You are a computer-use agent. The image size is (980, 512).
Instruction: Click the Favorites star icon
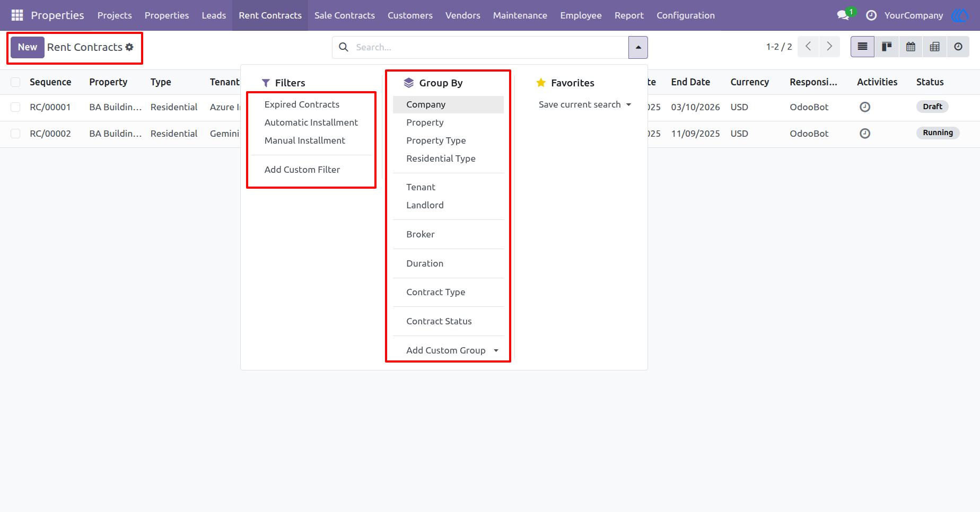click(x=541, y=83)
